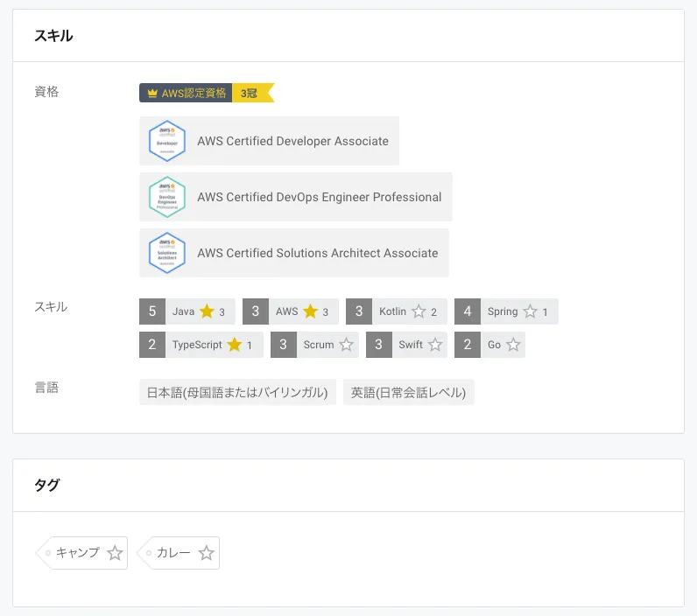This screenshot has width=697, height=616.
Task: Click the star count 1 on TypeScript
Action: (250, 346)
